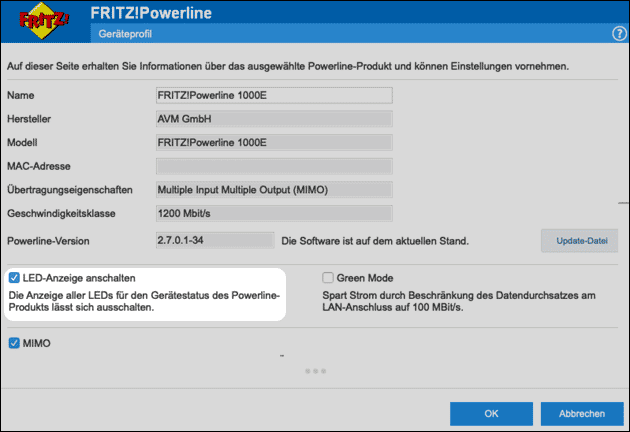This screenshot has width=630, height=432.
Task: Select the Geräteprofil tab header
Action: point(125,34)
